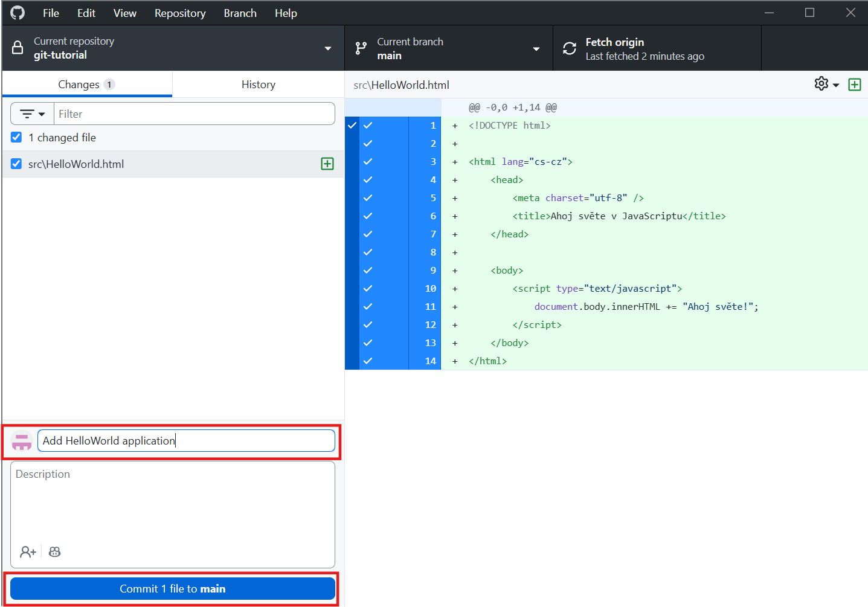
Task: Toggle the 1 changed file checkbox
Action: pyautogui.click(x=16, y=137)
